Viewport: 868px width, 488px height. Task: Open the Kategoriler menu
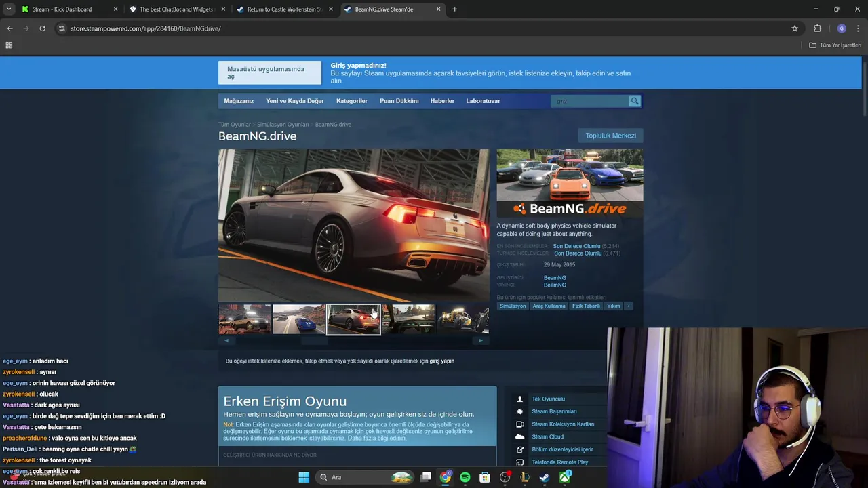point(352,101)
